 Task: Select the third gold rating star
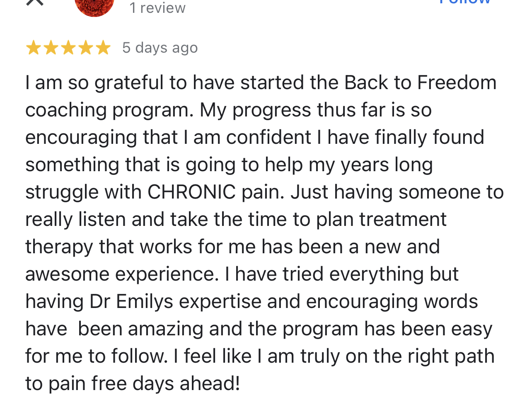tap(68, 48)
